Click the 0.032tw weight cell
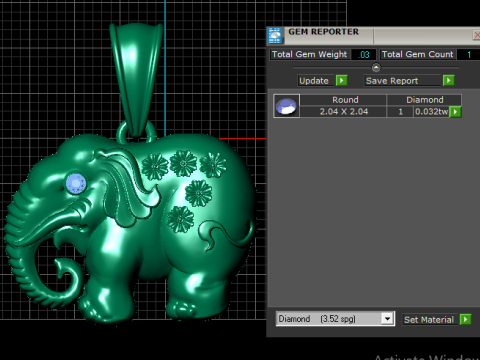This screenshot has height=360, width=480. pyautogui.click(x=432, y=112)
